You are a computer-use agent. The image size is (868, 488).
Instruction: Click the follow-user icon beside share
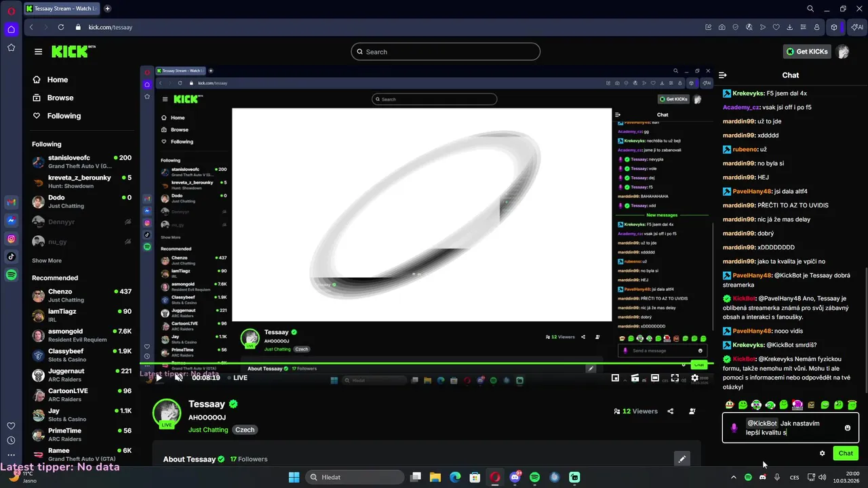click(692, 411)
